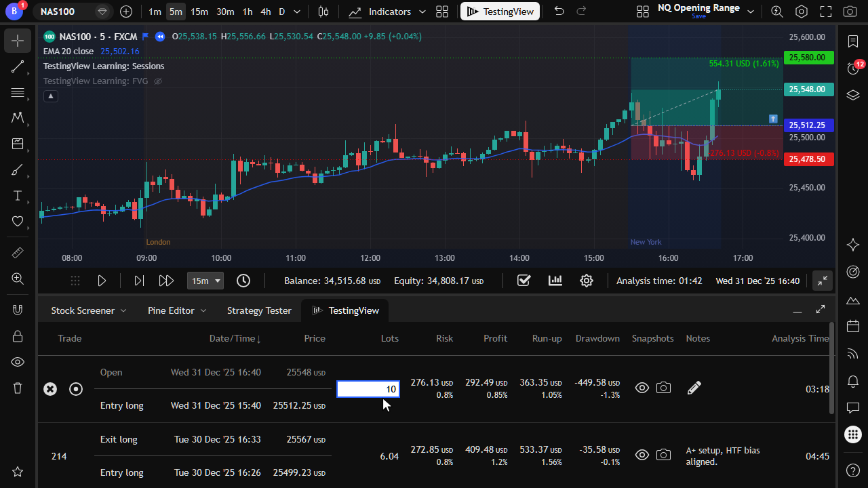The width and height of the screenshot is (868, 488).
Task: Edit the lots input field
Action: pos(368,389)
